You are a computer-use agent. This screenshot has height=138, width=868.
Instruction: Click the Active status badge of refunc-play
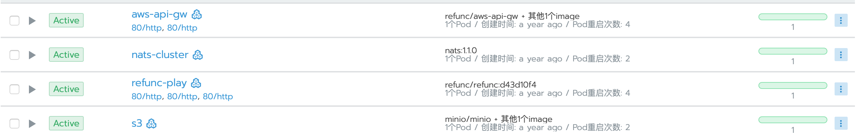[66, 89]
